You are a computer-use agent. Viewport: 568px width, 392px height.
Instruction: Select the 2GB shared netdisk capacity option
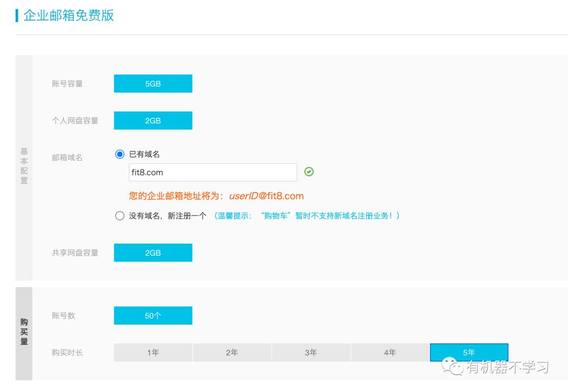tap(153, 253)
